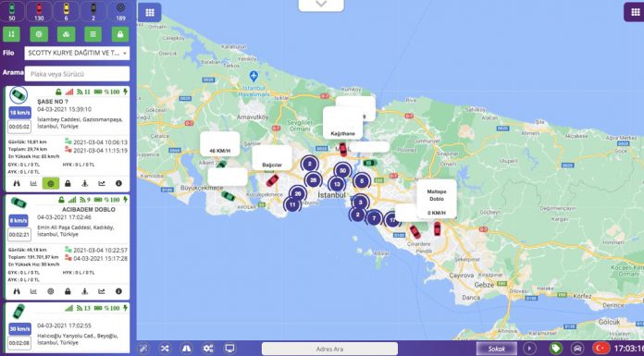The image size is (644, 356).
Task: Click the Turkish flag language button
Action: tap(601, 349)
